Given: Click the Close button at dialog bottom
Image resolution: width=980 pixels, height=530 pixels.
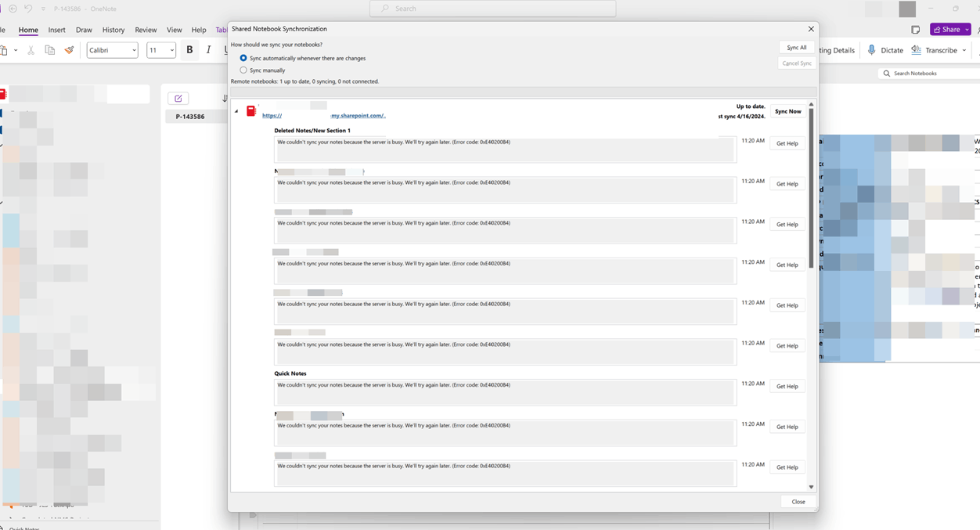Looking at the screenshot, I should 798,502.
